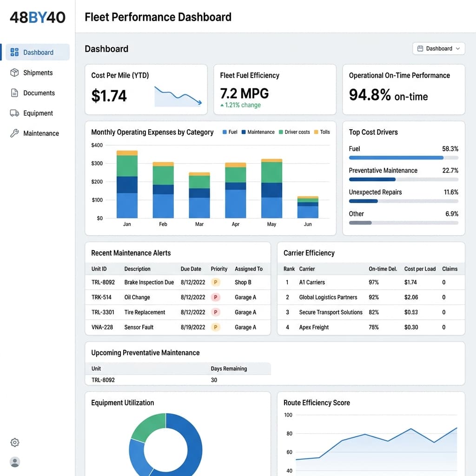Click the 48BY40 logo
Screen dimensions: 476x476
point(38,17)
